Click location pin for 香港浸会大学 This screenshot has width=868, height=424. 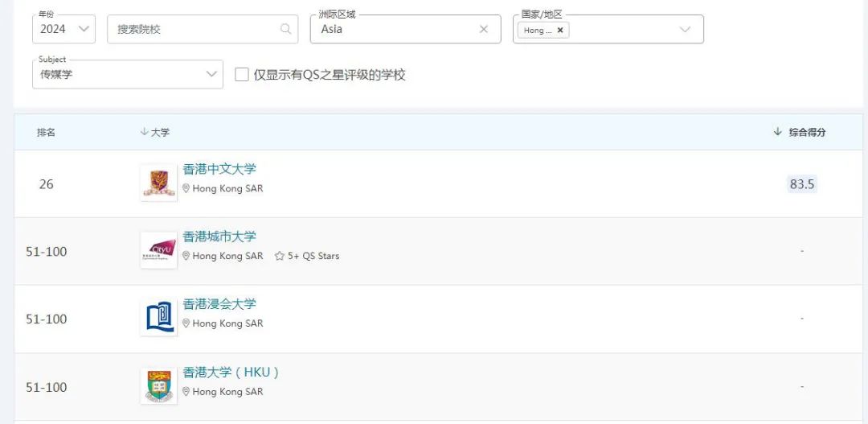click(x=186, y=323)
